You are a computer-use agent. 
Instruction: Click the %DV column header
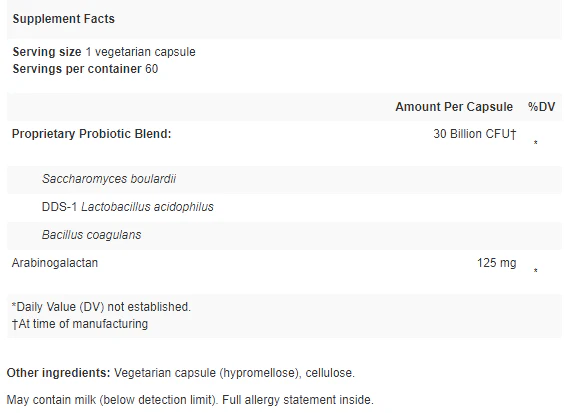tap(541, 107)
